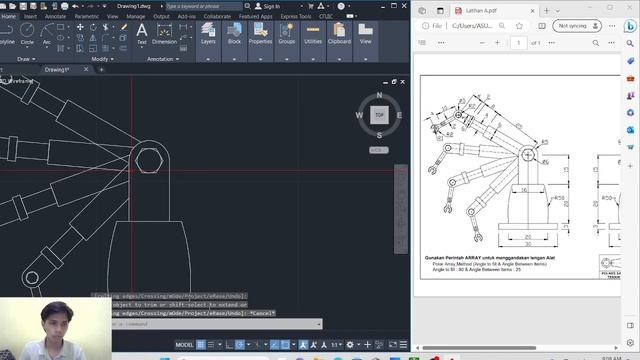Open the Edge tab search chevron

point(558,11)
